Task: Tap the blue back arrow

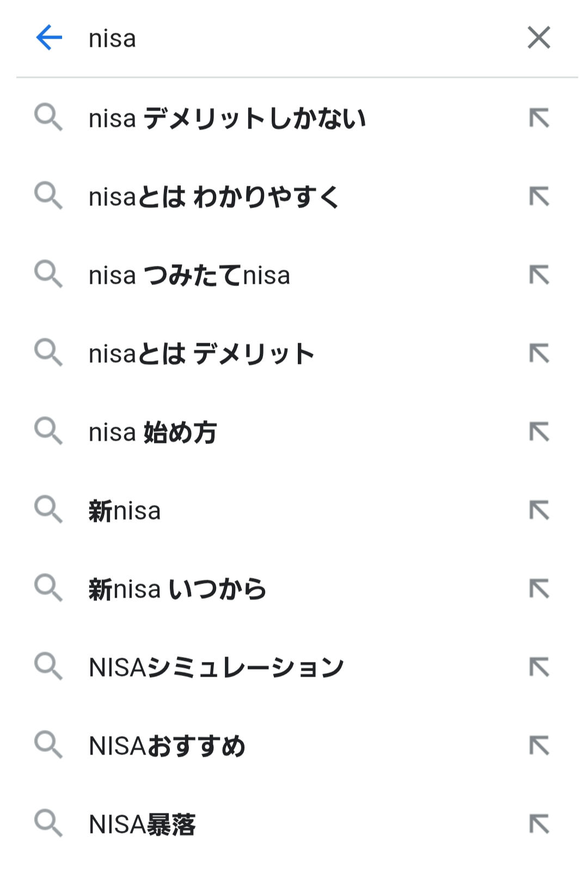Action: (49, 38)
